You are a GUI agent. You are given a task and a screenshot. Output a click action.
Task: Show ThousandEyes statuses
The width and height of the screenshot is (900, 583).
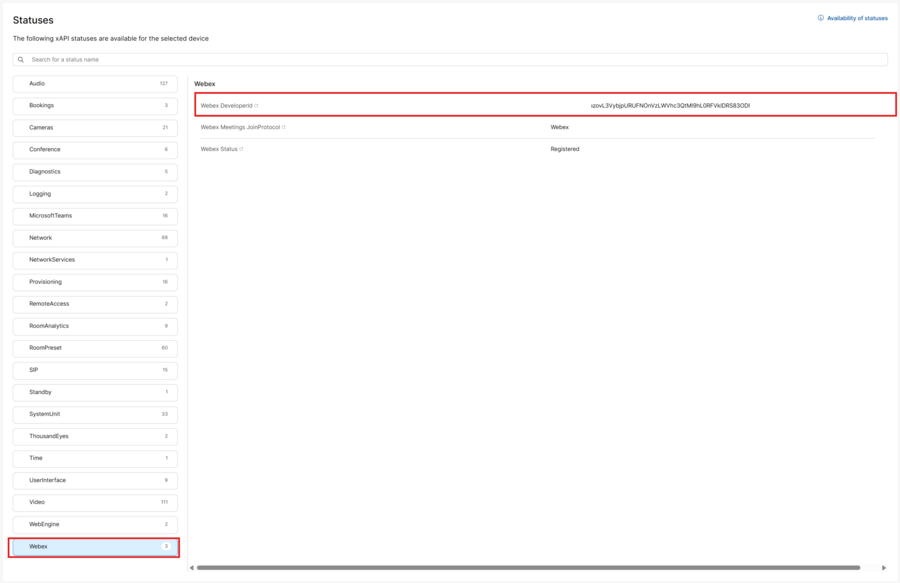(x=95, y=437)
